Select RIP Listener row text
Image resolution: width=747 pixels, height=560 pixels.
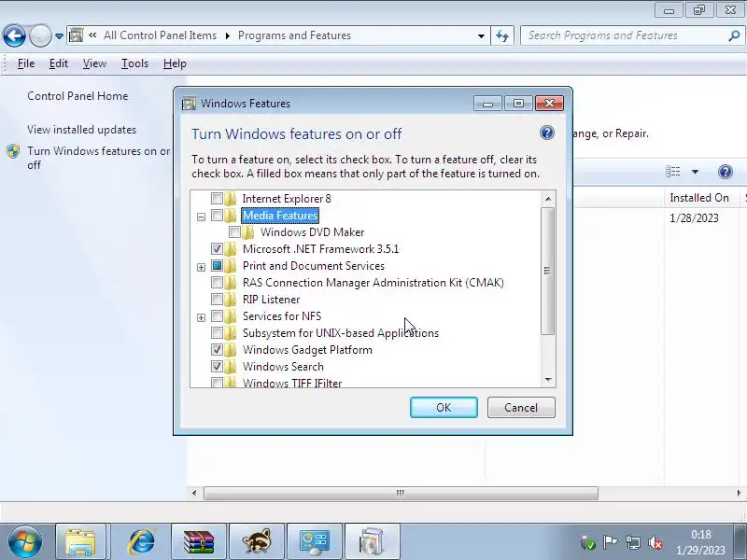(271, 300)
